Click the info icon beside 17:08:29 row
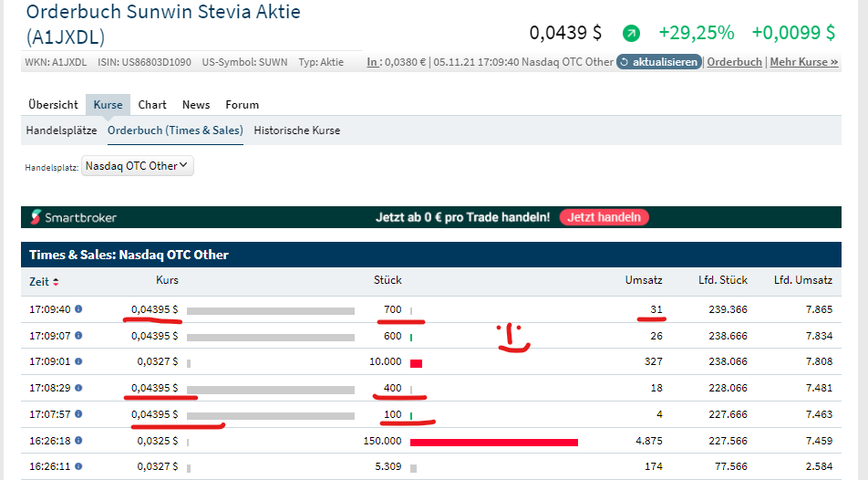 (x=78, y=388)
